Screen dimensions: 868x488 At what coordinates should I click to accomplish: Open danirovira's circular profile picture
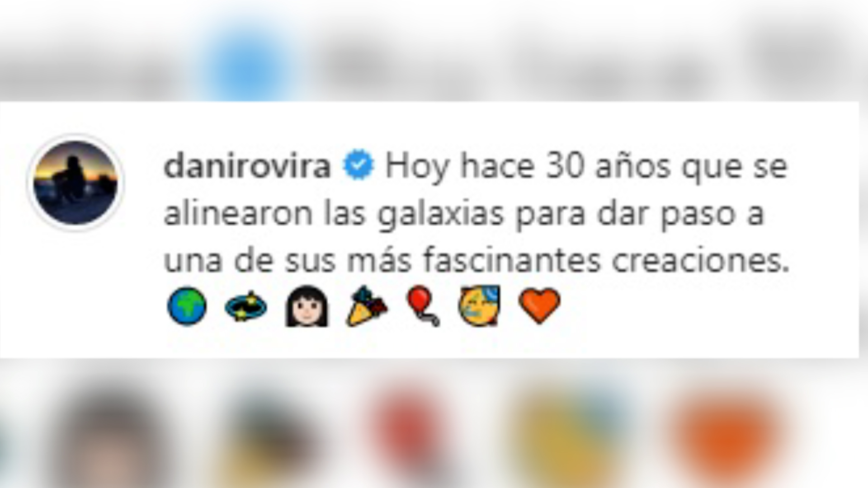point(75,183)
